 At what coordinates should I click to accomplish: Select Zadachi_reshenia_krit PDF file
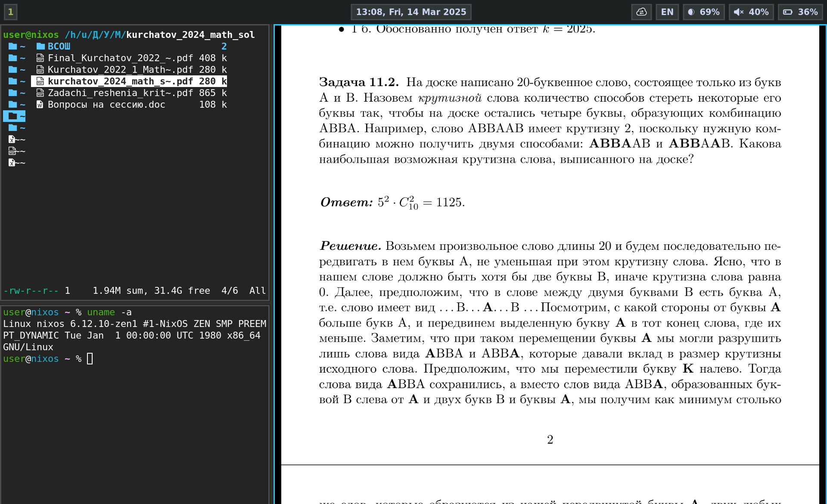coord(120,93)
